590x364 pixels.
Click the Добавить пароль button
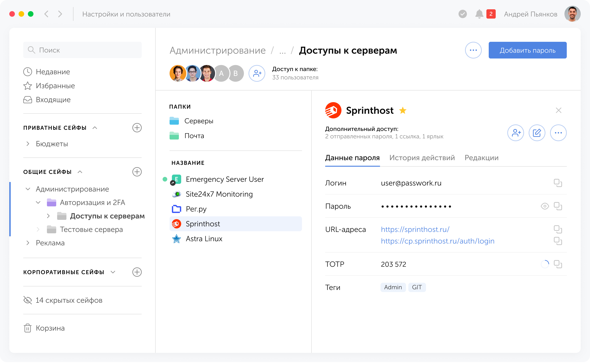(527, 50)
